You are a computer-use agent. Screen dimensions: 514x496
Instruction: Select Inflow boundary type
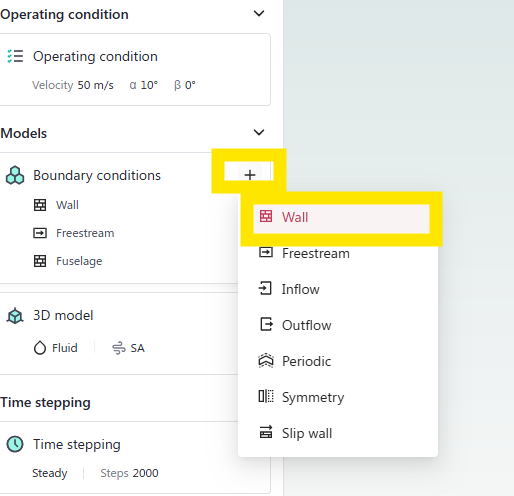pyautogui.click(x=338, y=289)
